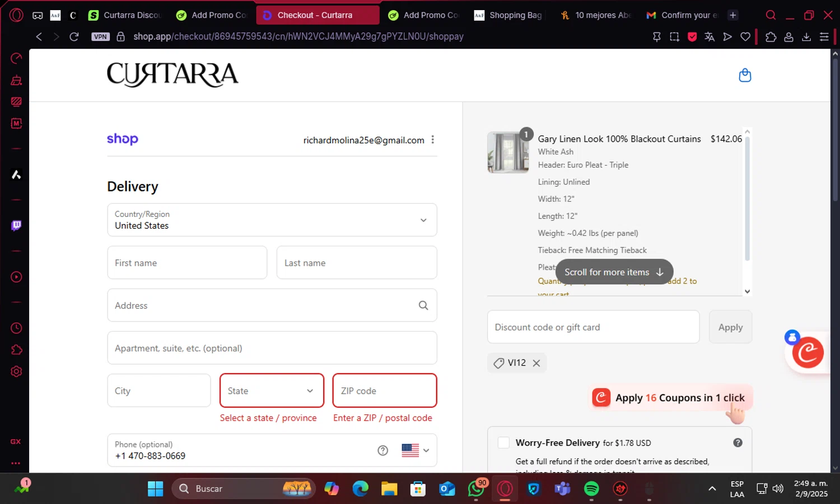Open the Opera main menu logo

point(16,15)
